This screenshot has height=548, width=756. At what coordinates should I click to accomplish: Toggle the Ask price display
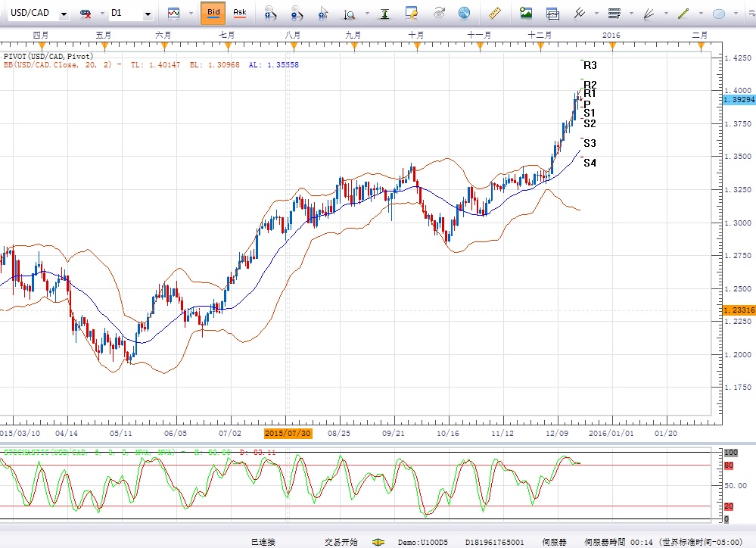click(x=239, y=13)
